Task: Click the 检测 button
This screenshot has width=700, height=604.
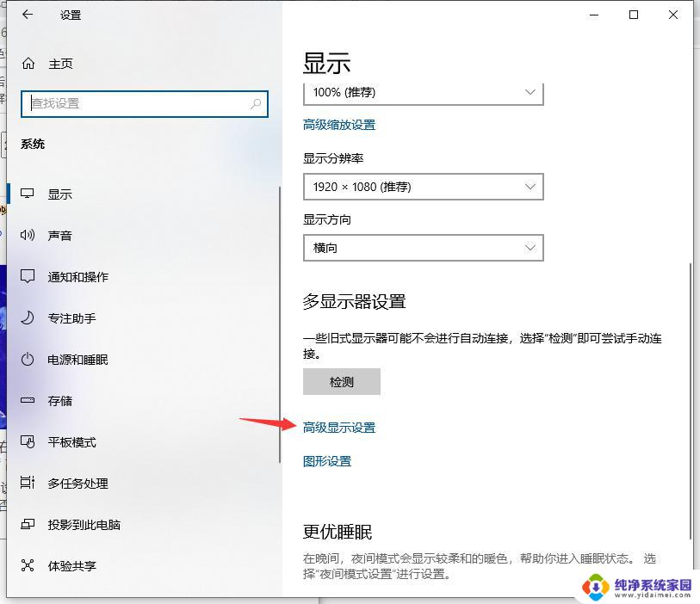Action: 342,381
